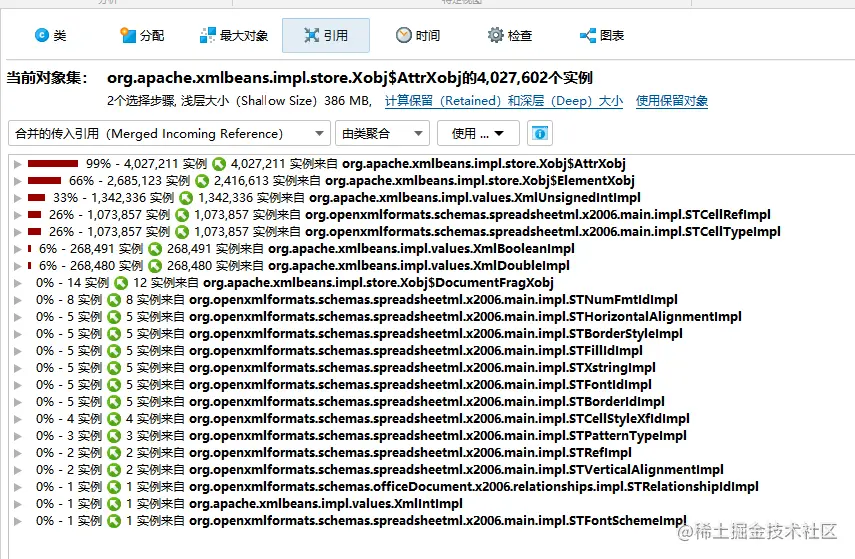Image resolution: width=855 pixels, height=559 pixels.
Task: Expand the XmlDoubleImpl 6% row
Action: 17,266
